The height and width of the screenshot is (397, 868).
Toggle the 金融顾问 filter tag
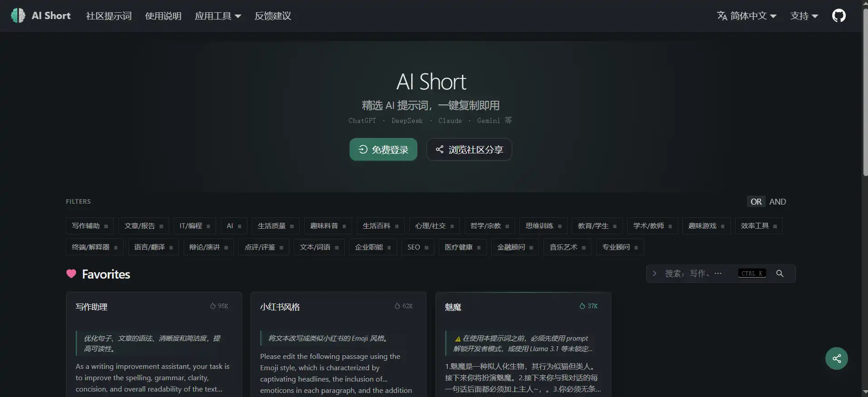(515, 247)
